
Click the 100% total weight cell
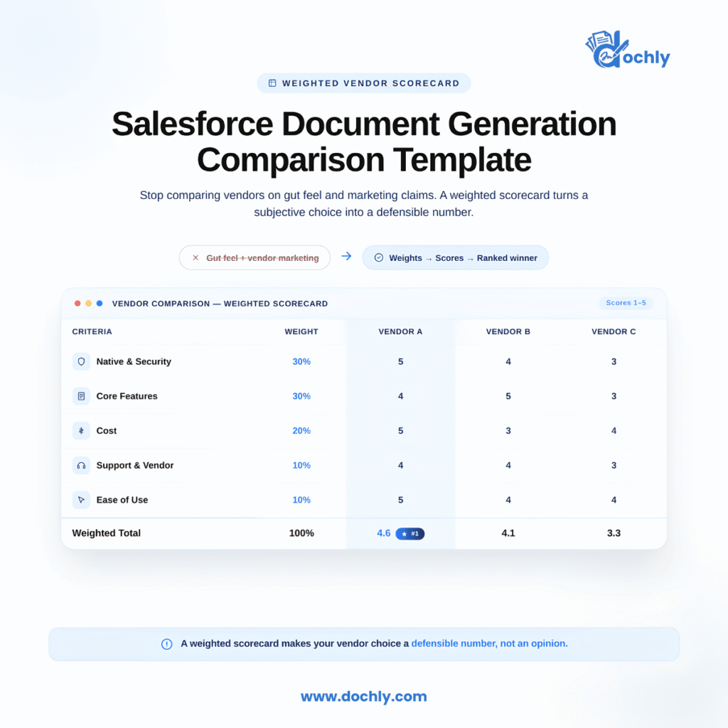301,533
